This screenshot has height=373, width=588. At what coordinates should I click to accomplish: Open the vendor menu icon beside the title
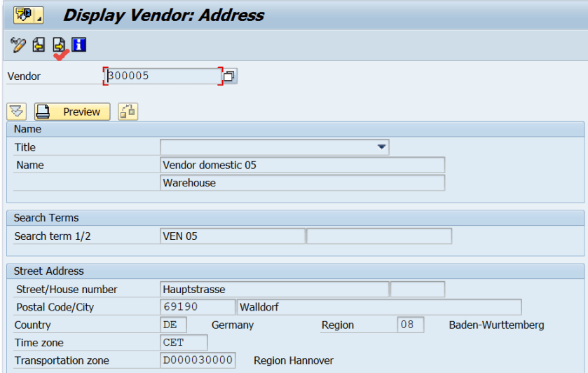pos(28,15)
